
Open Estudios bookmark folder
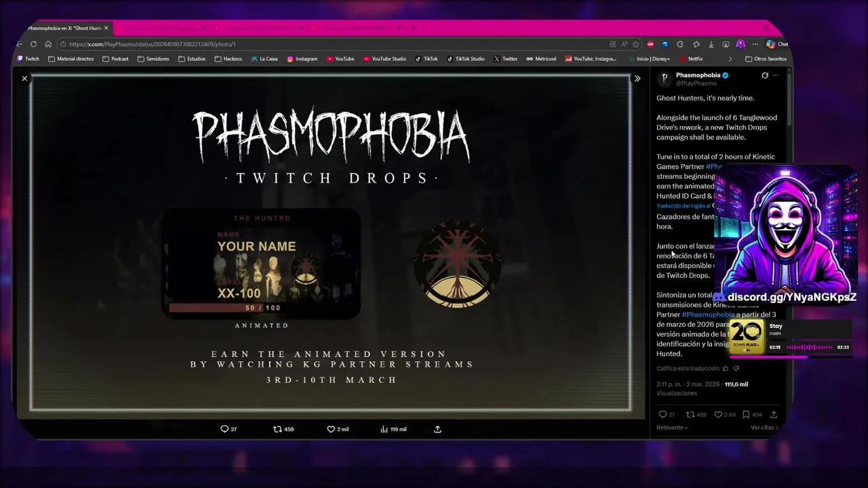[x=192, y=59]
